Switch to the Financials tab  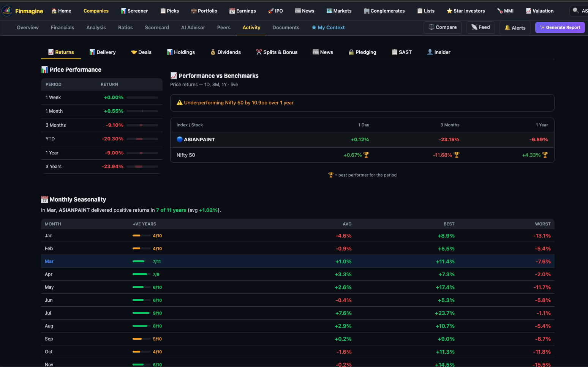pyautogui.click(x=62, y=27)
